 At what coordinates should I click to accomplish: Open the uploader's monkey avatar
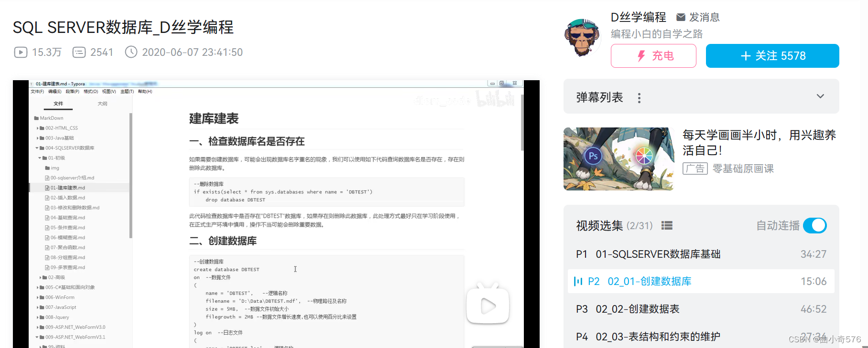coord(582,38)
